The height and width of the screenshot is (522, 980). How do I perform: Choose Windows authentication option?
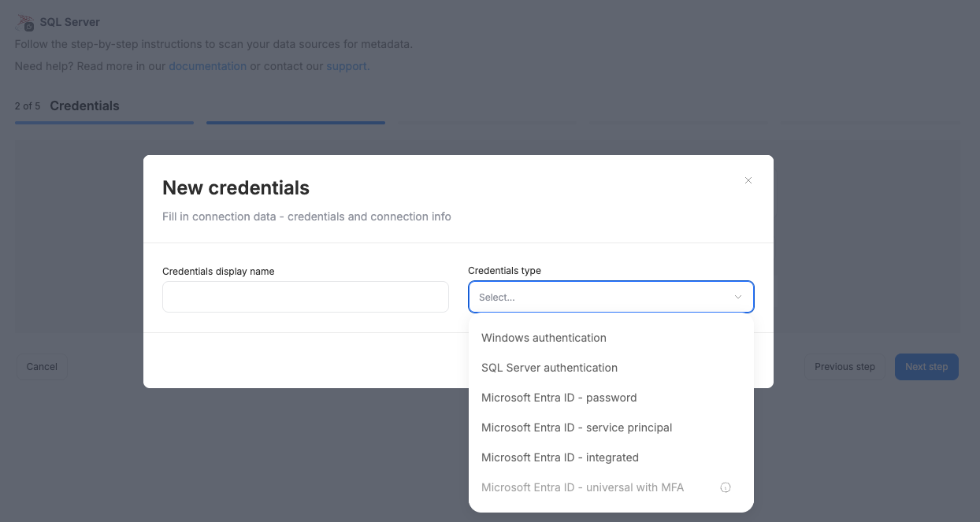point(611,338)
